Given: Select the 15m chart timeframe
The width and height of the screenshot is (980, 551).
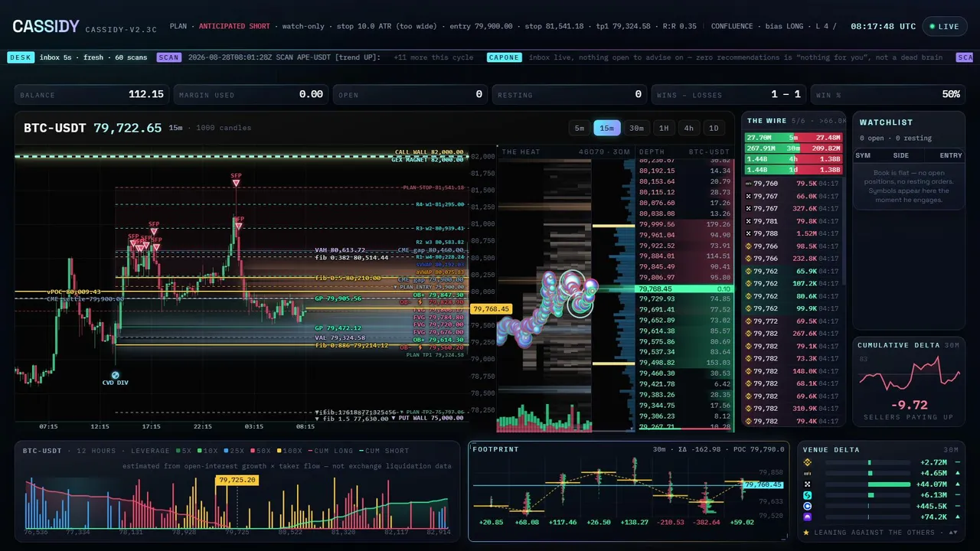Looking at the screenshot, I should tap(606, 128).
